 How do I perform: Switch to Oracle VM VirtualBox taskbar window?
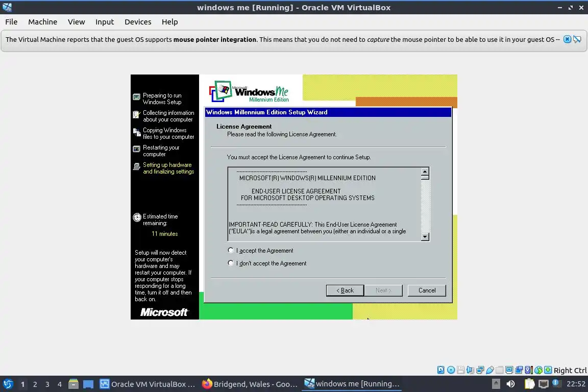pos(148,384)
